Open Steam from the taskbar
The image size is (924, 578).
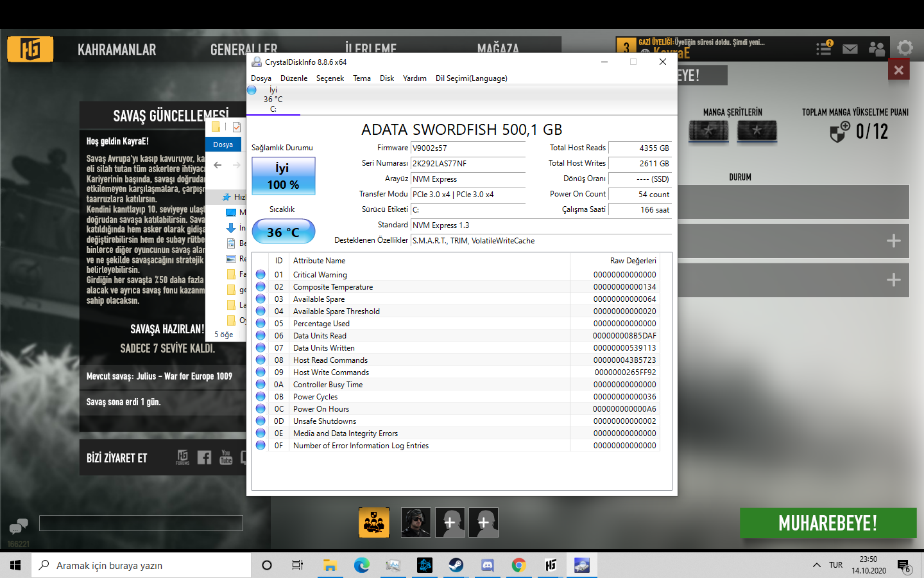tap(456, 565)
